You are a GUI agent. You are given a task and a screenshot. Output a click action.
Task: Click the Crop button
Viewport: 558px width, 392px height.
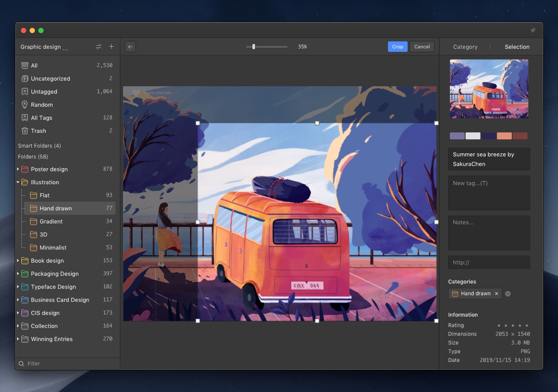point(398,47)
